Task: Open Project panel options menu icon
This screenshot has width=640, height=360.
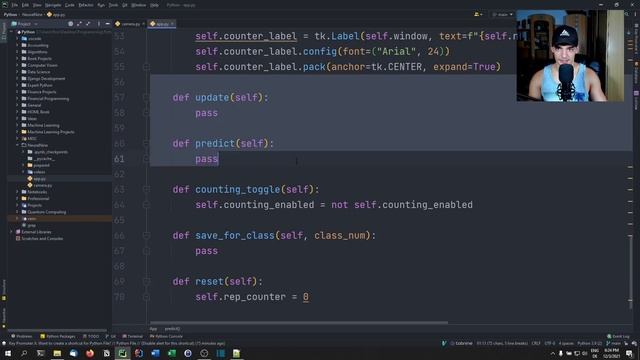Action: point(99,24)
